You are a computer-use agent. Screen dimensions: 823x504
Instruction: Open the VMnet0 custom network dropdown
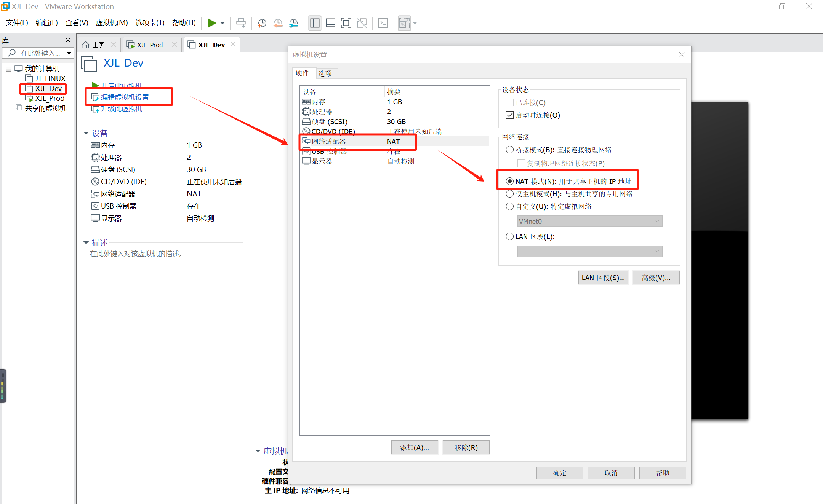pyautogui.click(x=589, y=221)
